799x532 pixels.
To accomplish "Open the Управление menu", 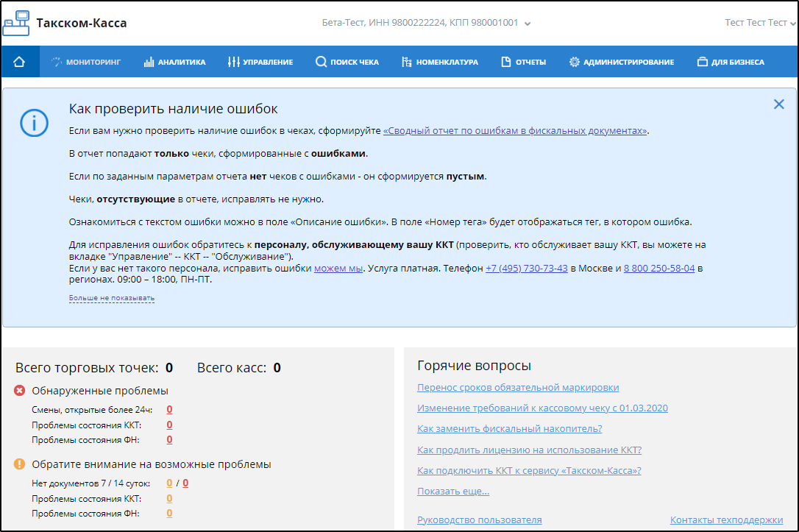I will pyautogui.click(x=260, y=62).
